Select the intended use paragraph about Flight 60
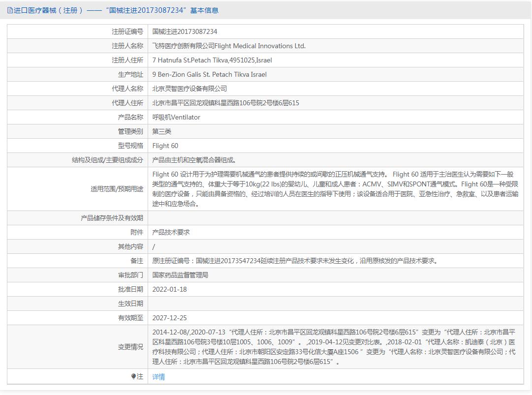 (335, 189)
